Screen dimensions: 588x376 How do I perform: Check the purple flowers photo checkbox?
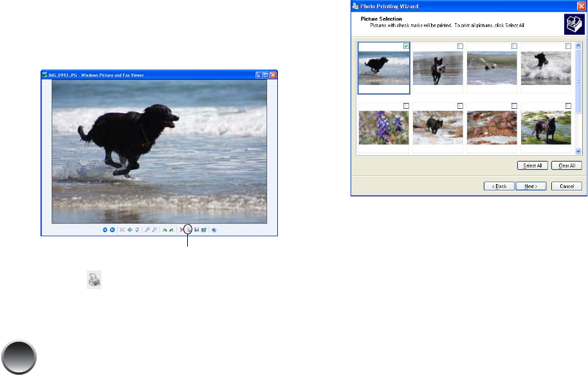(x=405, y=106)
